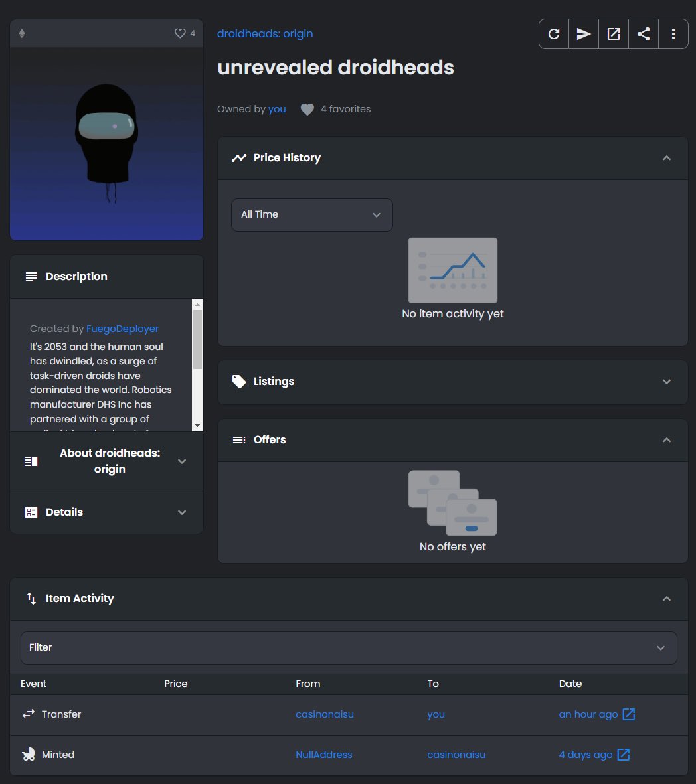Click the 'Date' column header
Screen dimensions: 696x784
tap(570, 684)
